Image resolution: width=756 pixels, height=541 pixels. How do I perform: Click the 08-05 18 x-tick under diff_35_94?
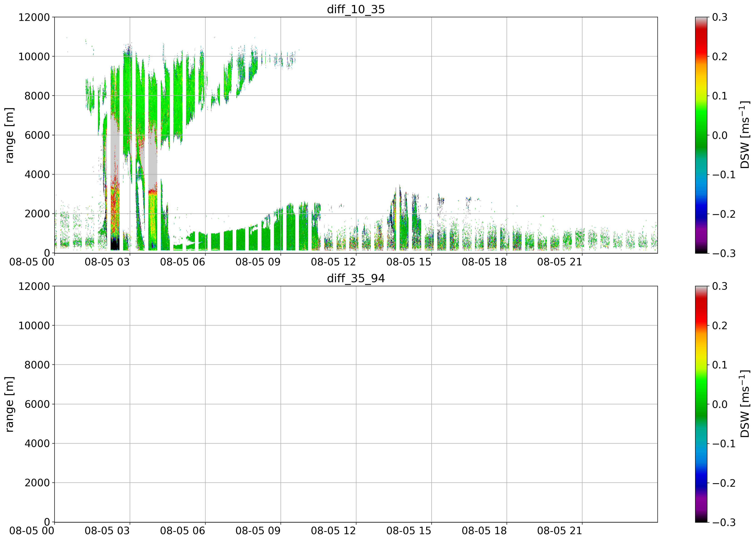click(484, 531)
